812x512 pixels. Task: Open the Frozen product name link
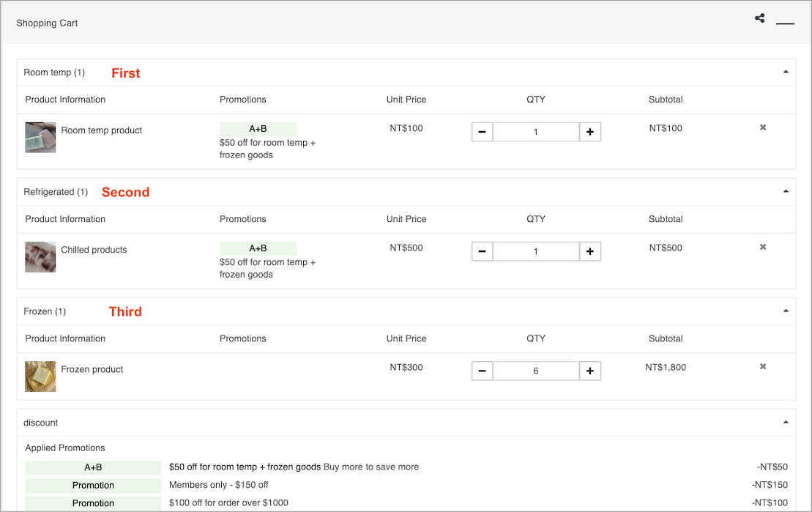click(92, 369)
